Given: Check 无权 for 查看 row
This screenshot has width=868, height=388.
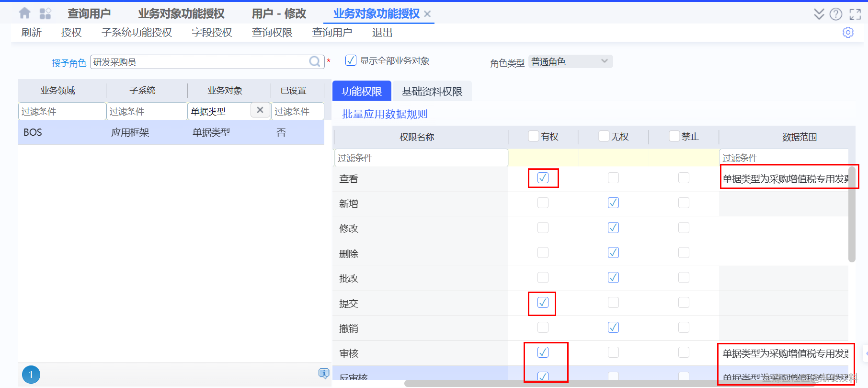Looking at the screenshot, I should click(613, 178).
